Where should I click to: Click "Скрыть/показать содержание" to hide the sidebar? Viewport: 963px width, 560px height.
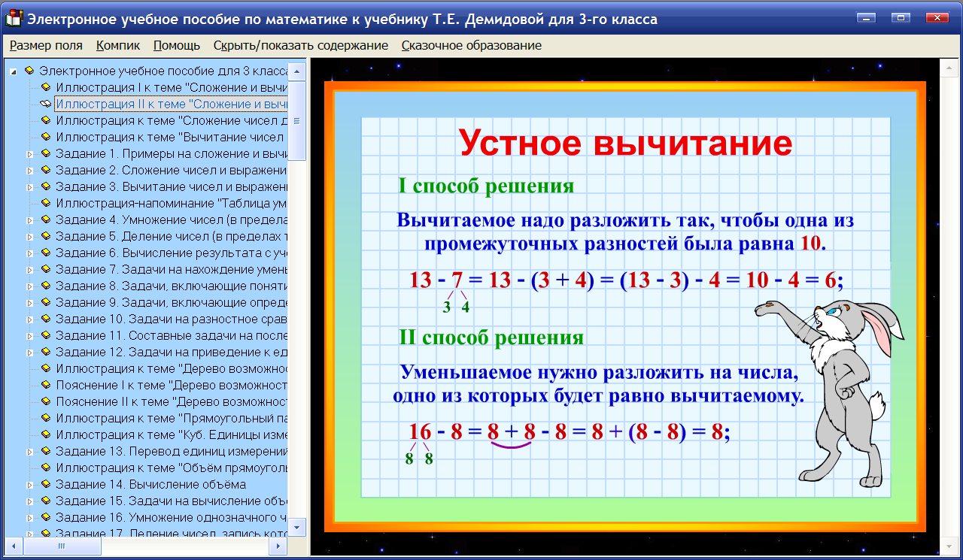coord(301,45)
